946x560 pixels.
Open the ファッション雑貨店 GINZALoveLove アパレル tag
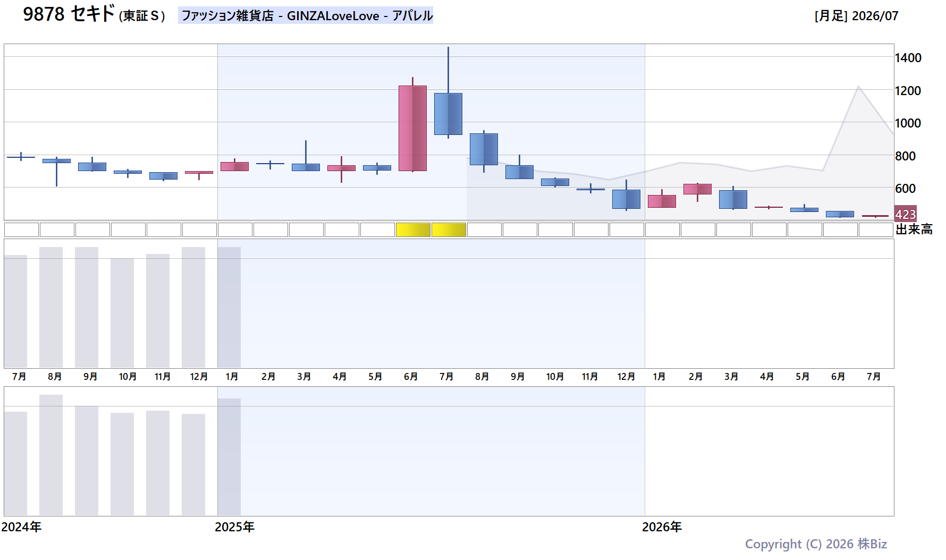[306, 15]
